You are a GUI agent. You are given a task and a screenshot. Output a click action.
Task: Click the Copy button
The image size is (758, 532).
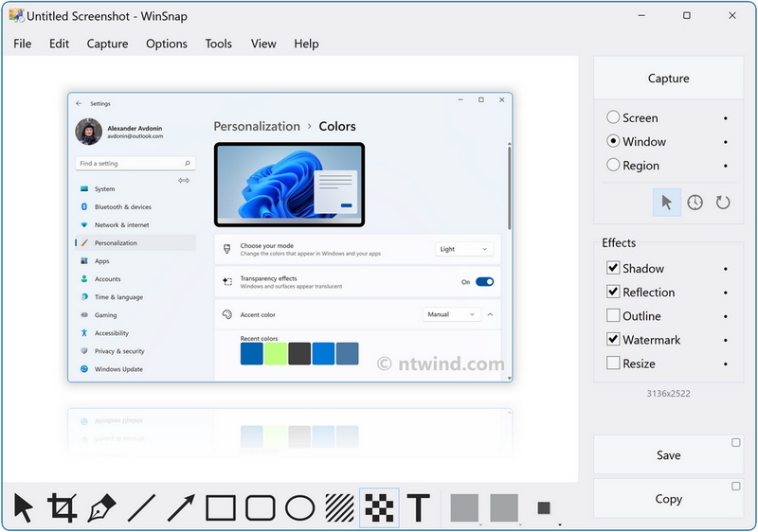[669, 499]
